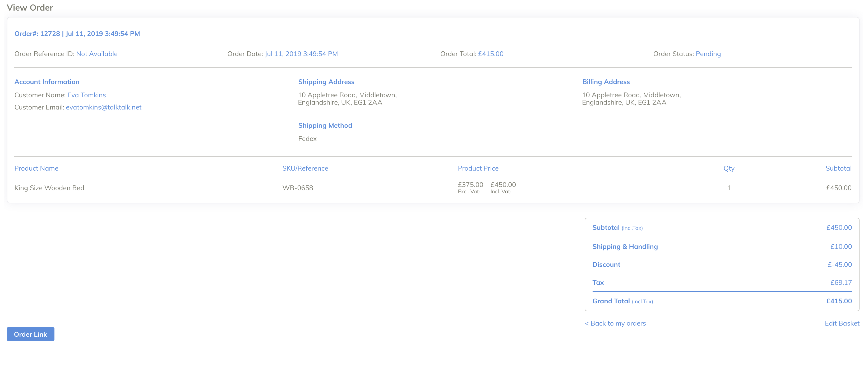Click the Order Total £415.00 value
The image size is (868, 379).
[490, 54]
